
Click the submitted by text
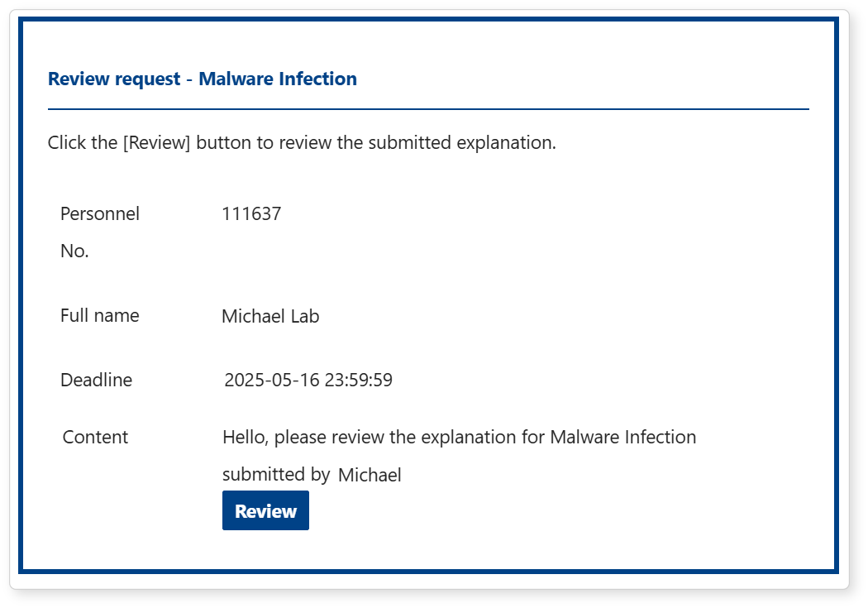click(x=276, y=475)
